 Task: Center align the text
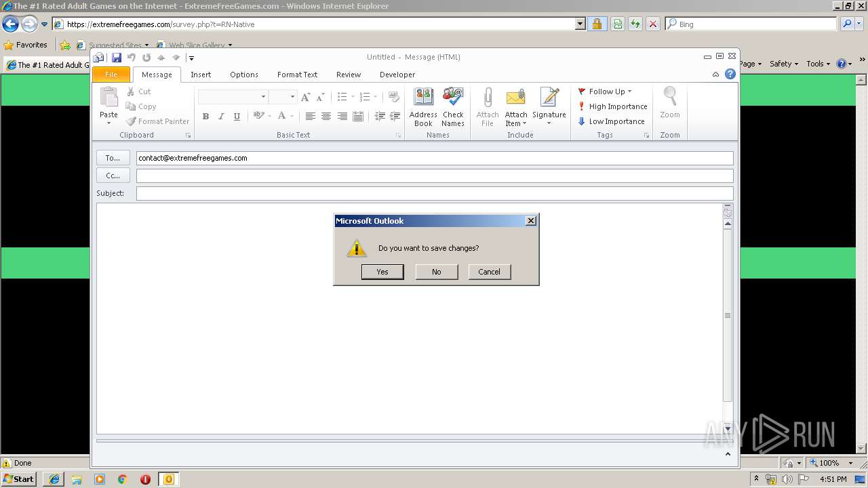pyautogui.click(x=326, y=117)
